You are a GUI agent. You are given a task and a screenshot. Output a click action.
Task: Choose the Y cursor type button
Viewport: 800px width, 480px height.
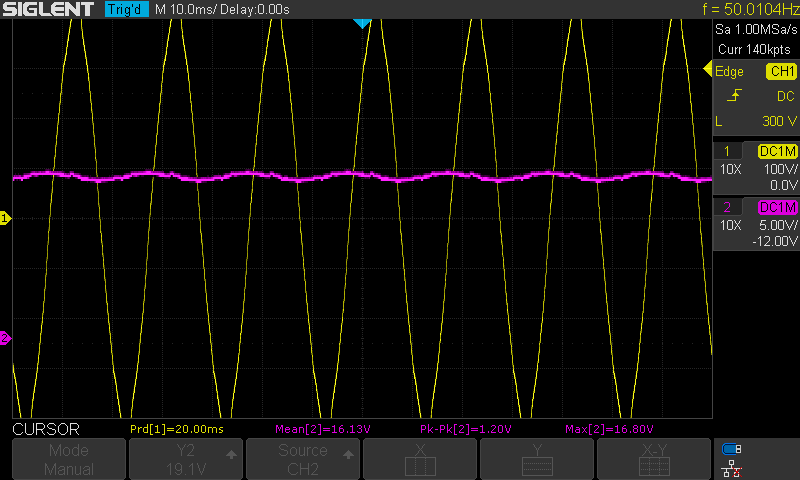pyautogui.click(x=537, y=459)
